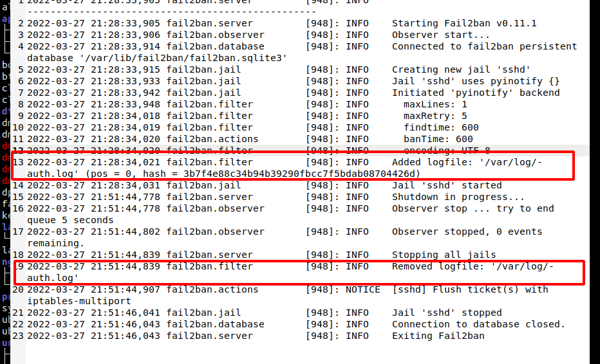Select the 'banTime: 600' setting
This screenshot has width=600, height=364.
(x=438, y=139)
